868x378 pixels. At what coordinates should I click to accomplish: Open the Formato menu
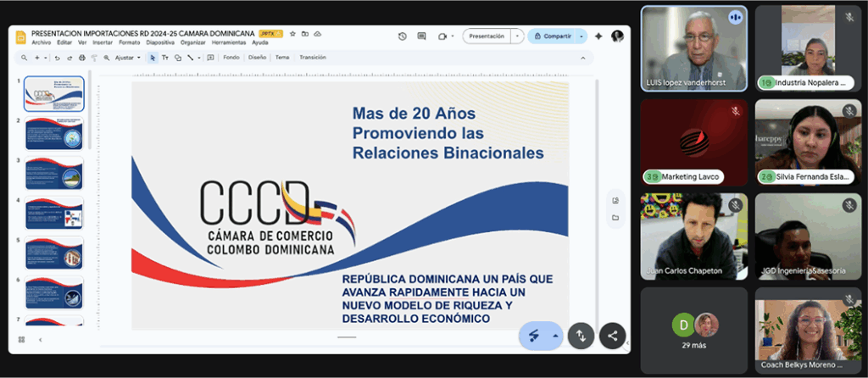coord(130,42)
